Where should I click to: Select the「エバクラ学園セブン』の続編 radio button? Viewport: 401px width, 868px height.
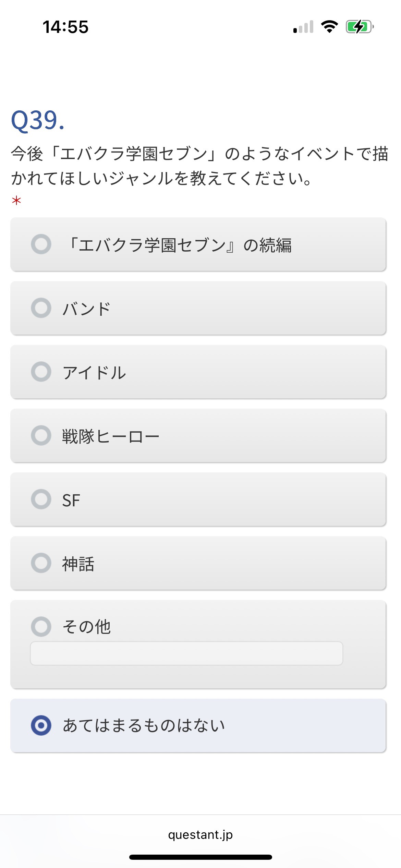click(x=41, y=244)
